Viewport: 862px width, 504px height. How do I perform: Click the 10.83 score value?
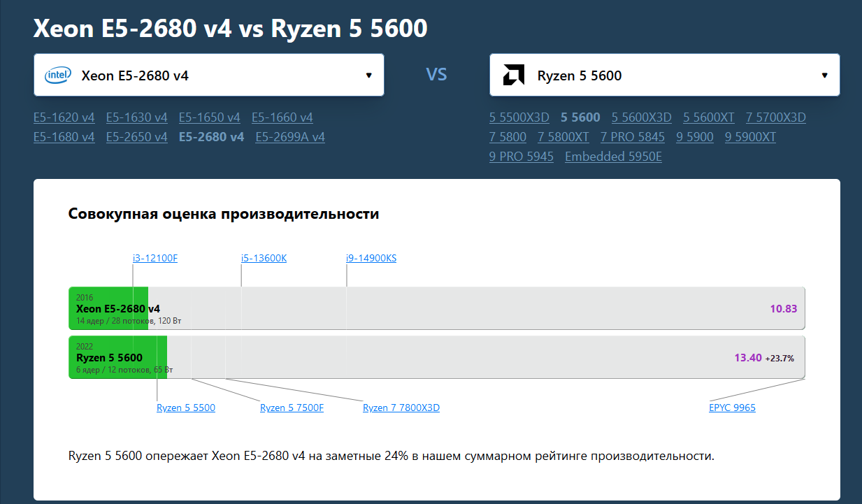(x=784, y=308)
